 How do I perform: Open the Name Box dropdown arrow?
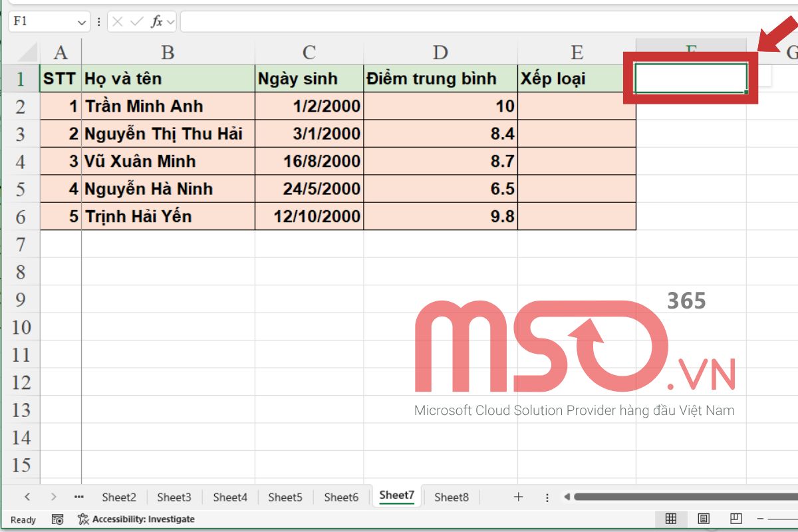click(82, 22)
